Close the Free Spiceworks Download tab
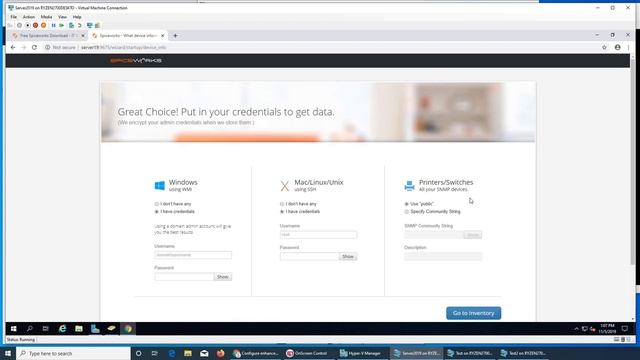The height and width of the screenshot is (360, 640). (83, 36)
